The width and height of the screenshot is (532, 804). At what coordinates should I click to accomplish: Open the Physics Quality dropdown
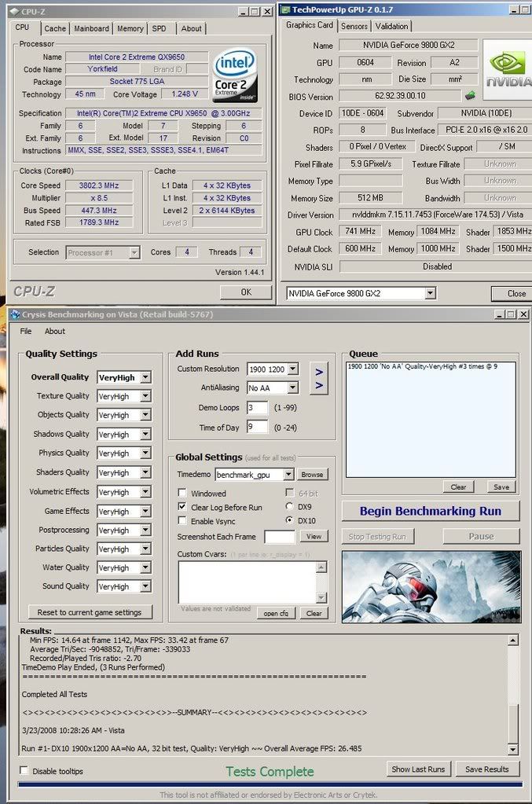tap(145, 453)
